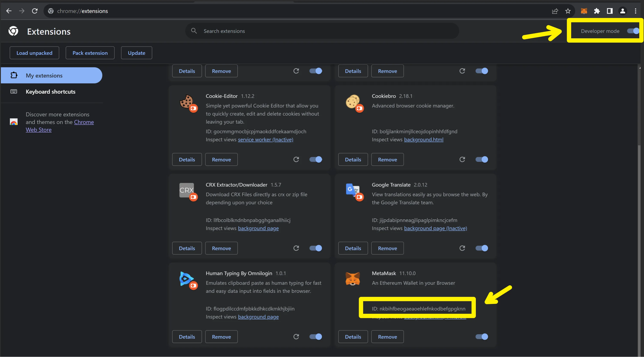The height and width of the screenshot is (357, 644).
Task: Click the Load unpacked button
Action: [x=34, y=53]
